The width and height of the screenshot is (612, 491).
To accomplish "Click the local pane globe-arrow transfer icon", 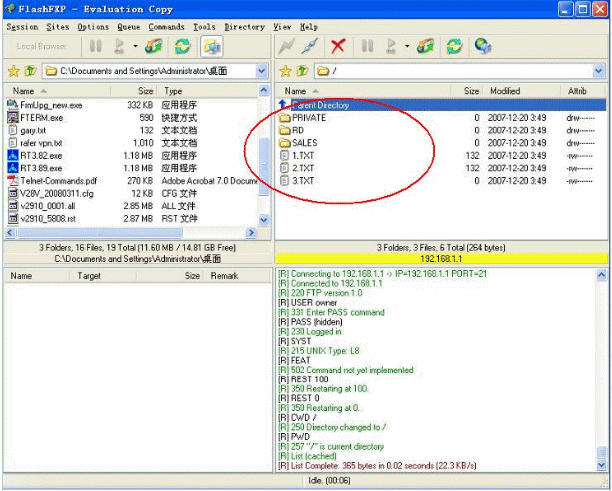I will 153,46.
